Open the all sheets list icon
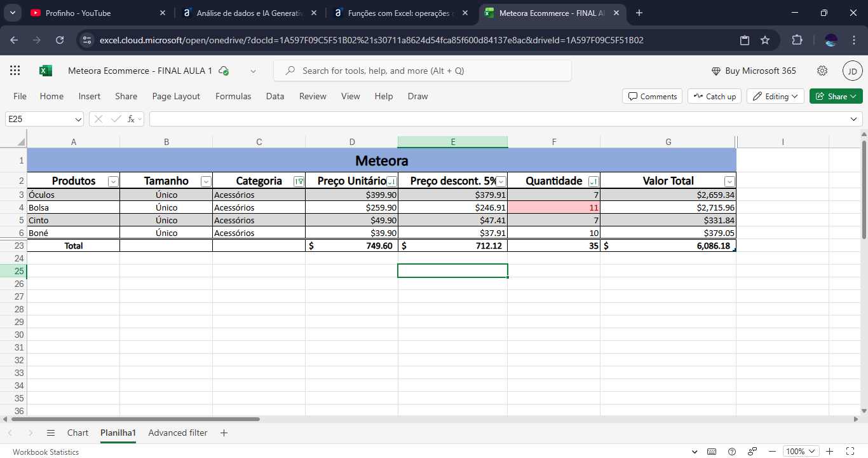This screenshot has height=458, width=868. click(51, 433)
